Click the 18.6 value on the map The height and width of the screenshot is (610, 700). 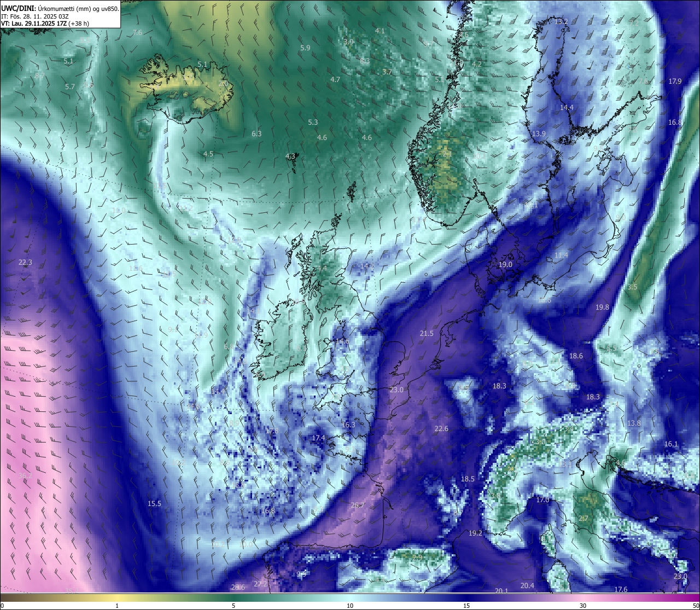pyautogui.click(x=576, y=356)
